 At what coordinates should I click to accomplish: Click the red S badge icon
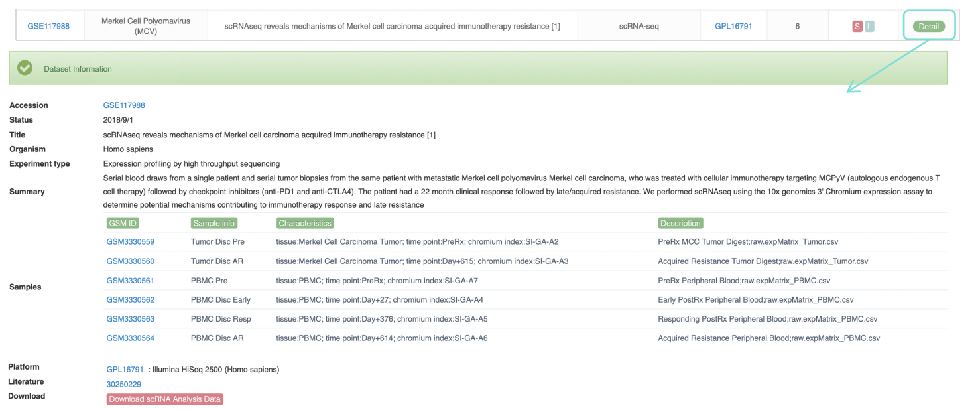[857, 27]
